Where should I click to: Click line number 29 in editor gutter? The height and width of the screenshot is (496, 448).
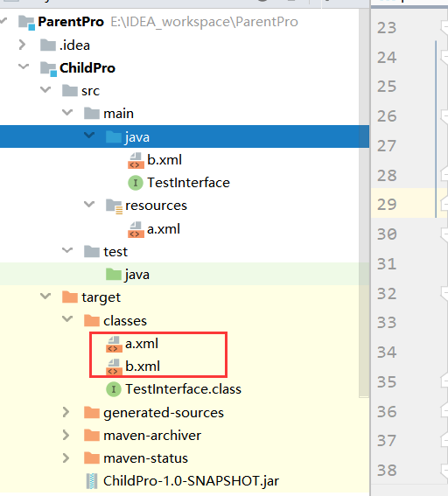click(387, 205)
